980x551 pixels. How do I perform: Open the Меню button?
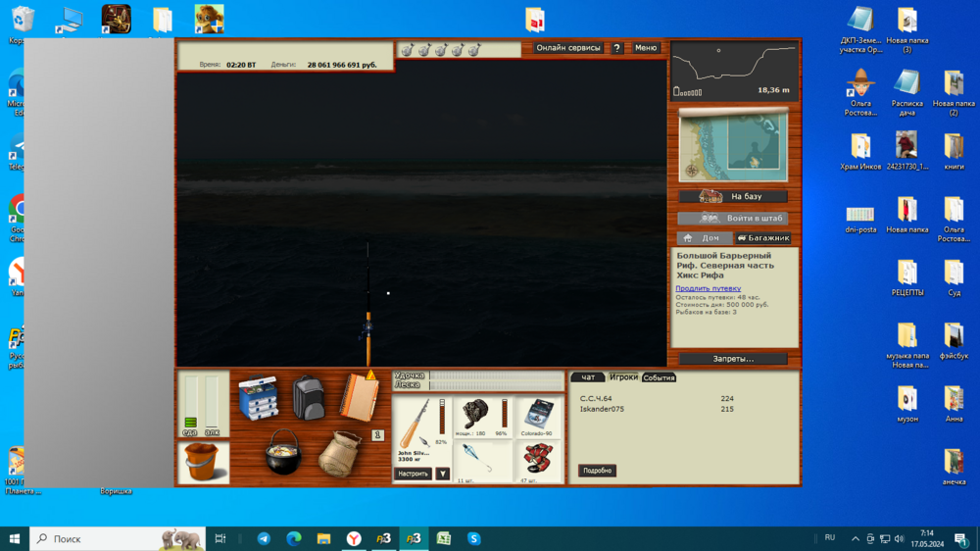(x=646, y=48)
